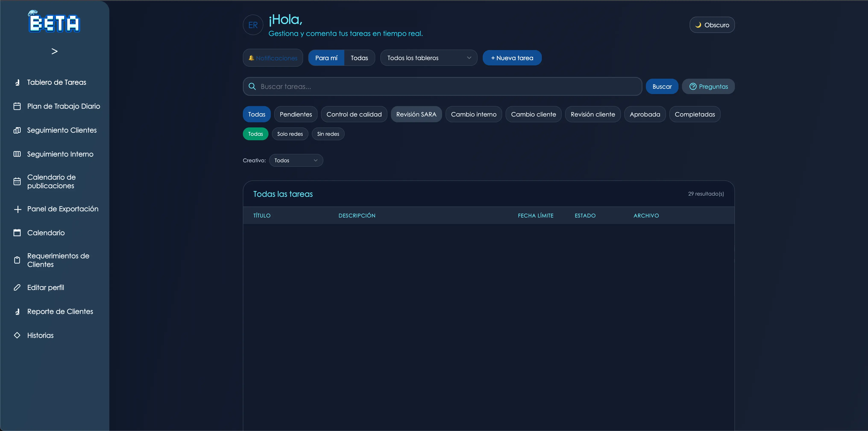Focus the Buscar tareas search field
This screenshot has width=868, height=431.
442,86
